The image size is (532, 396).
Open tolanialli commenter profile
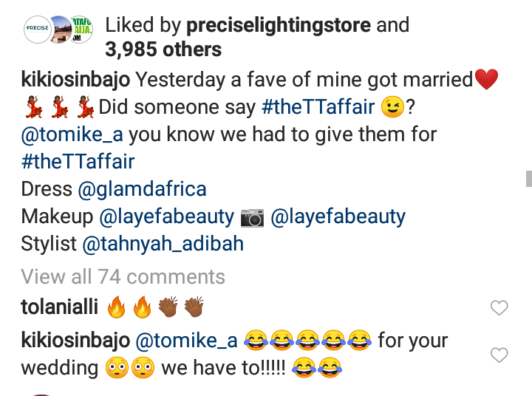[59, 308]
